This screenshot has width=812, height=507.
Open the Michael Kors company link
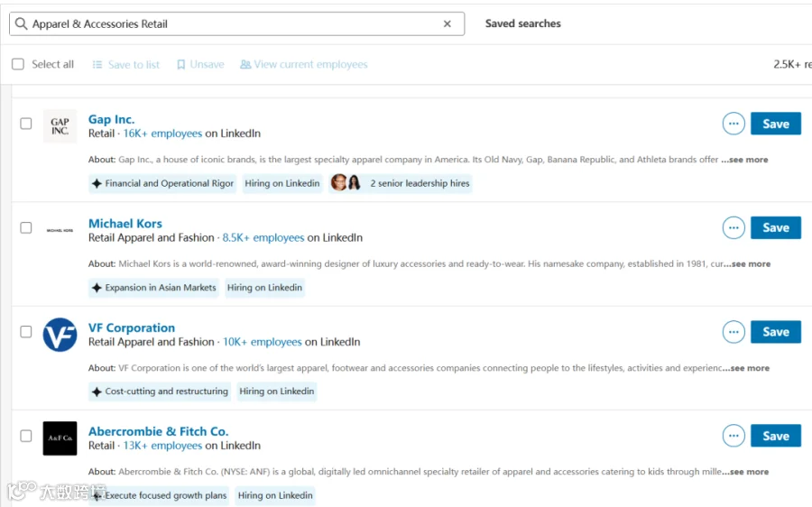point(125,223)
